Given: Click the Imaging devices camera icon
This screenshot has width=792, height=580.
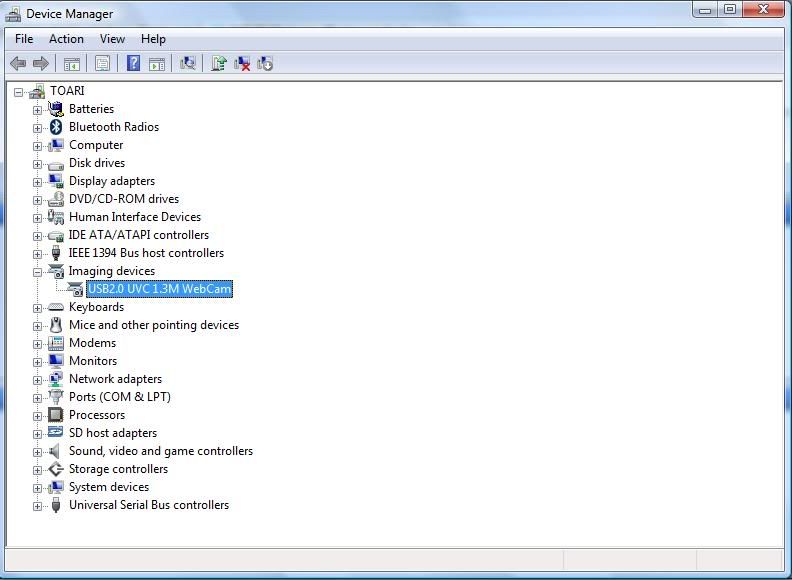Looking at the screenshot, I should 56,271.
